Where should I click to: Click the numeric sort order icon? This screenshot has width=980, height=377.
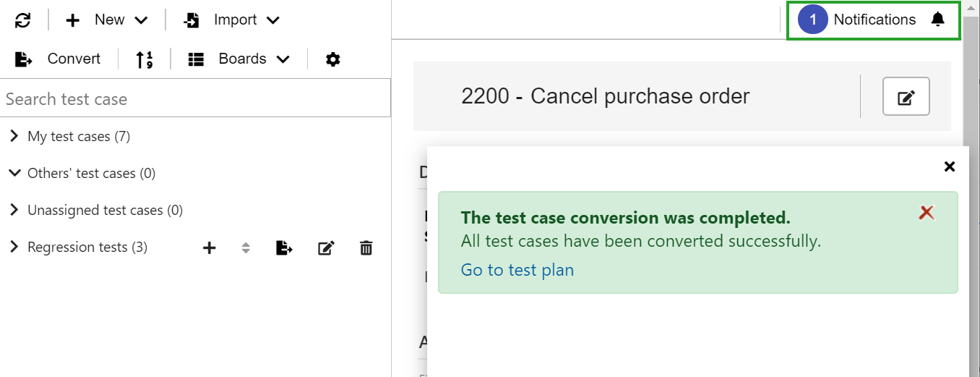pos(145,59)
